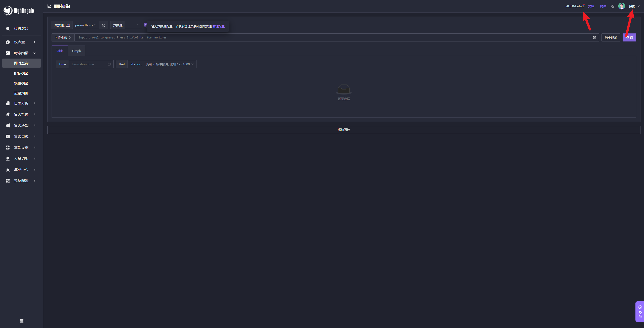The height and width of the screenshot is (328, 644).
Task: Toggle dark mode moon icon
Action: [613, 6]
